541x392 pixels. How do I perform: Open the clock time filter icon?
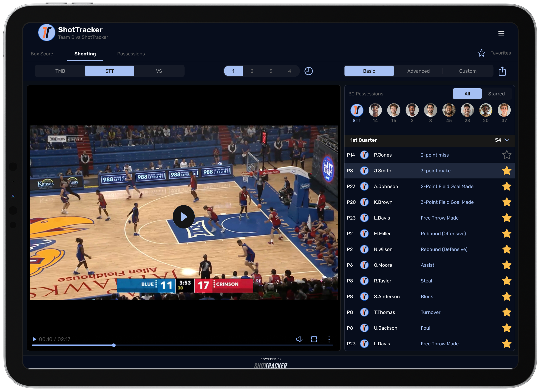(x=309, y=71)
